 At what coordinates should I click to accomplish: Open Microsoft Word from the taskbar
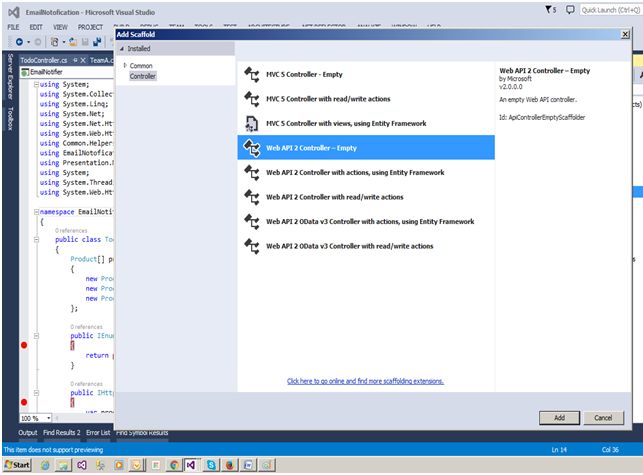(249, 465)
